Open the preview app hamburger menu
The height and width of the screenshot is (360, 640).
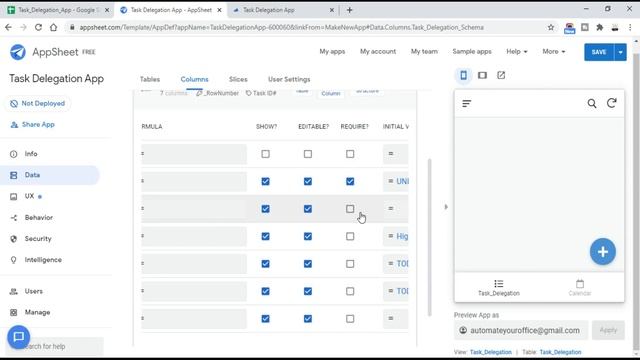(x=467, y=104)
